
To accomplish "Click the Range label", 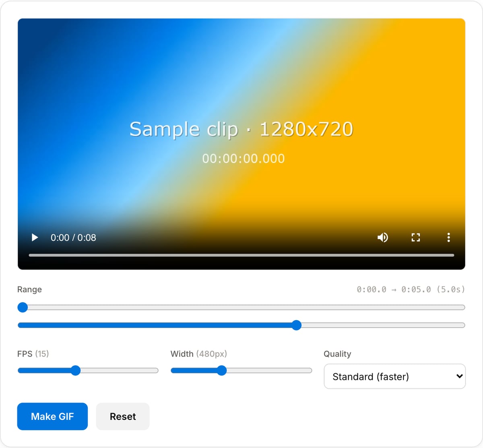I will pos(29,289).
